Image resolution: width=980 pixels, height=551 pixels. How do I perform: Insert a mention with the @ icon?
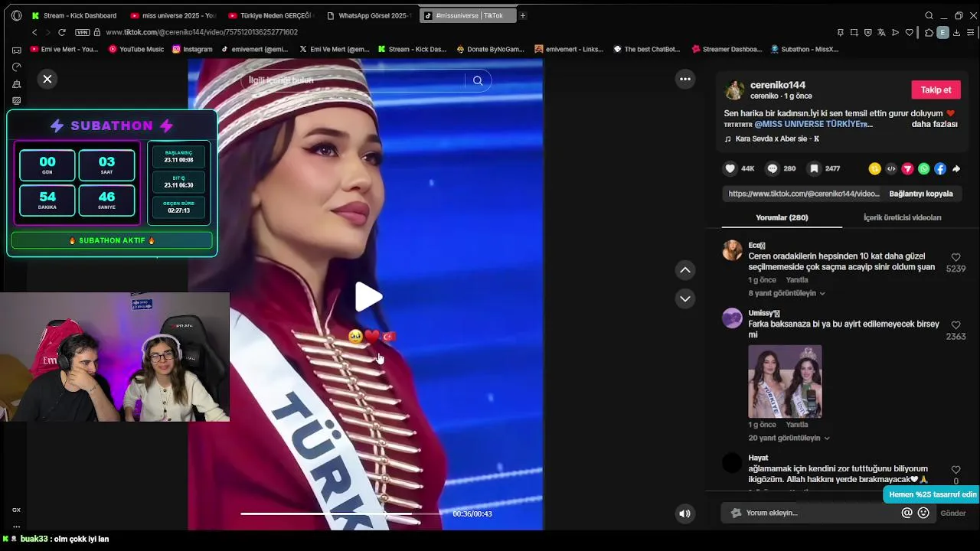pyautogui.click(x=906, y=513)
